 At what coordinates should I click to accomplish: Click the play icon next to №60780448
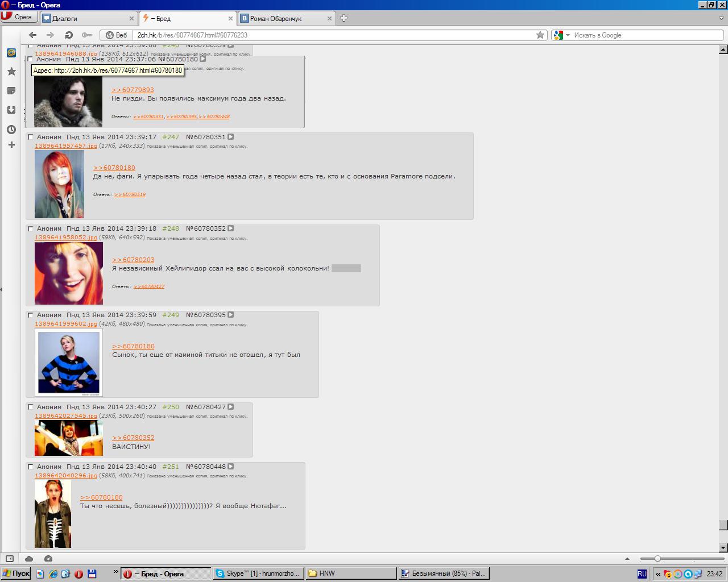pos(231,467)
